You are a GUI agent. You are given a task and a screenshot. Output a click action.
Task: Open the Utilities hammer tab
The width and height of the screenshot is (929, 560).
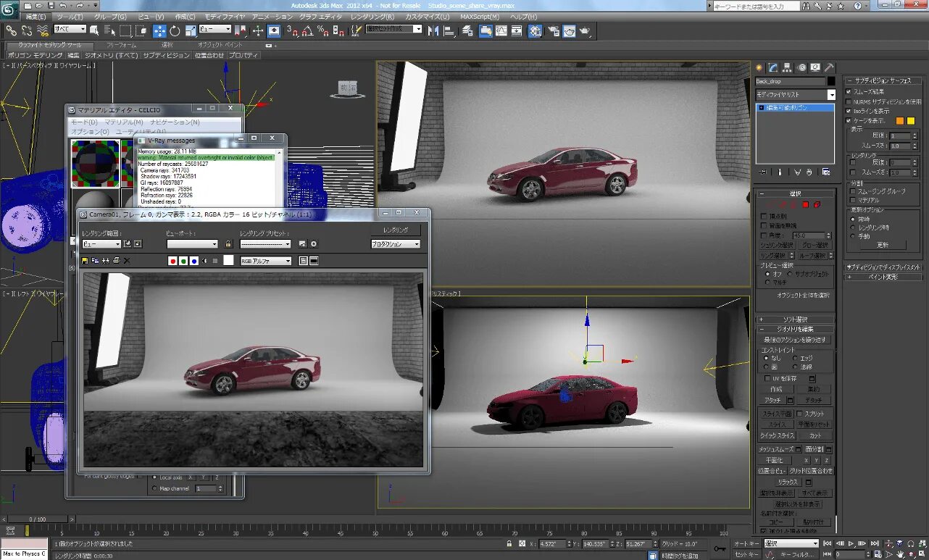click(829, 67)
